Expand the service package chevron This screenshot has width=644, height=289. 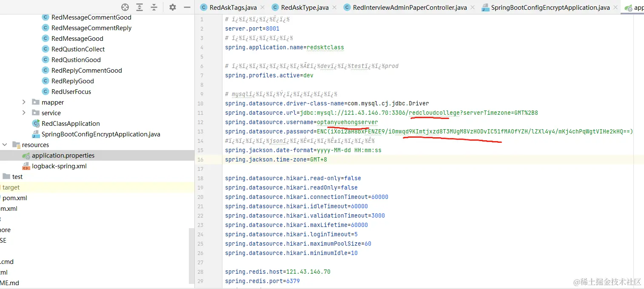(x=24, y=113)
